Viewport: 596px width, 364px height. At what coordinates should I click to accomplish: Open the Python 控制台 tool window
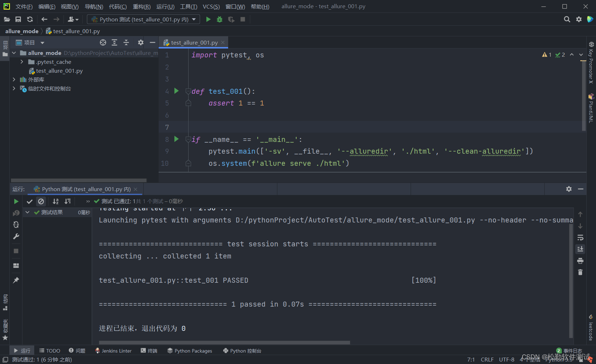(242, 351)
